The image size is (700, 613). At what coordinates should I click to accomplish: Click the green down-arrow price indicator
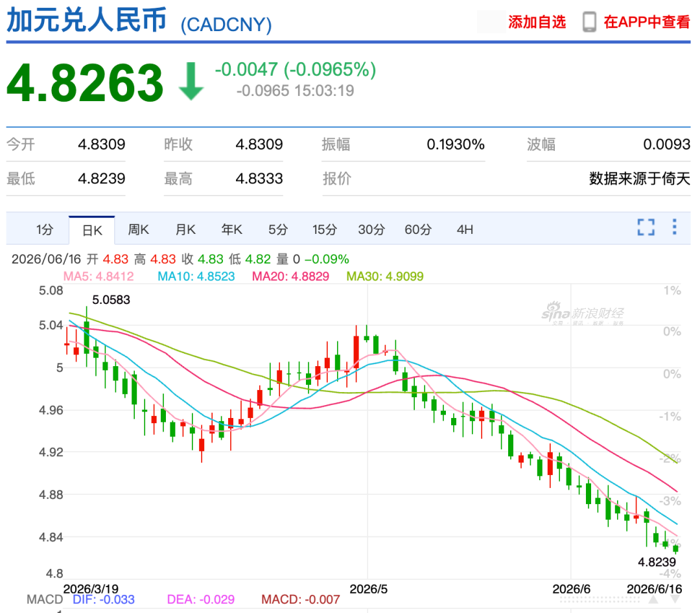[191, 81]
